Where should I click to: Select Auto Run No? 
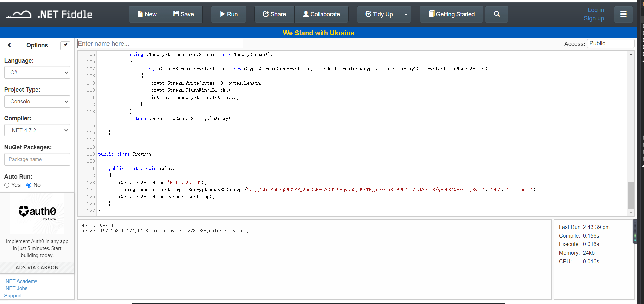pos(29,185)
